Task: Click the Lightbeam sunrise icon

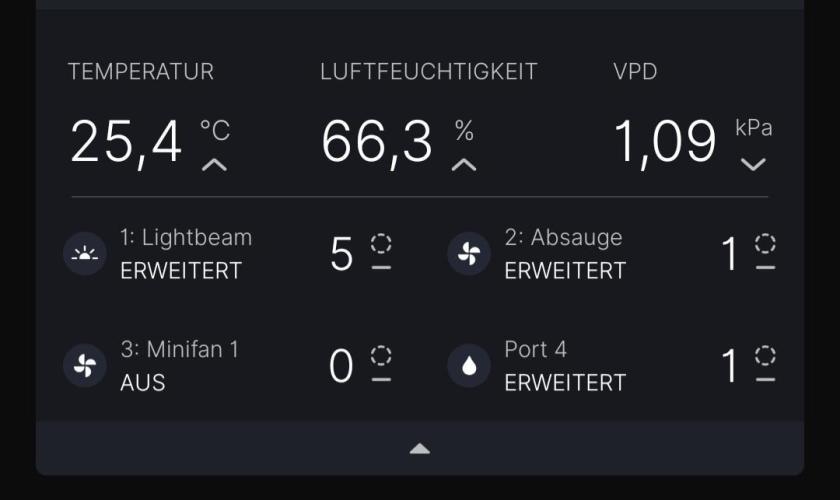Action: [85, 254]
